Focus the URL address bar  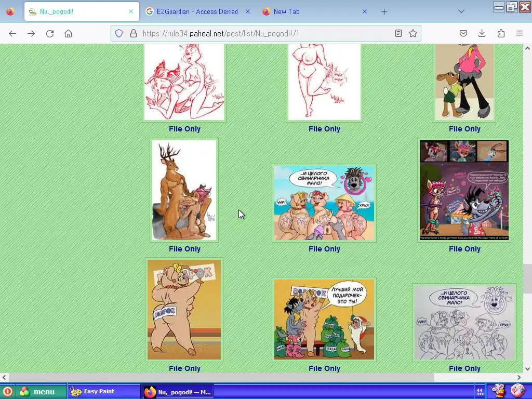[x=266, y=33]
